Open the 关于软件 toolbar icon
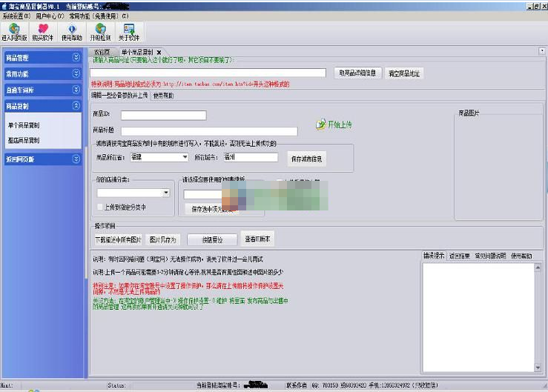 pos(128,31)
